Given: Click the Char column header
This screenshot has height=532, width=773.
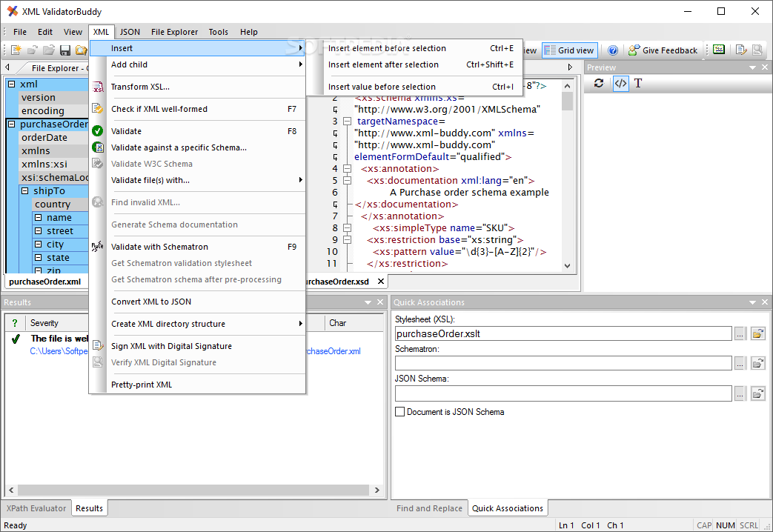Looking at the screenshot, I should click(354, 323).
